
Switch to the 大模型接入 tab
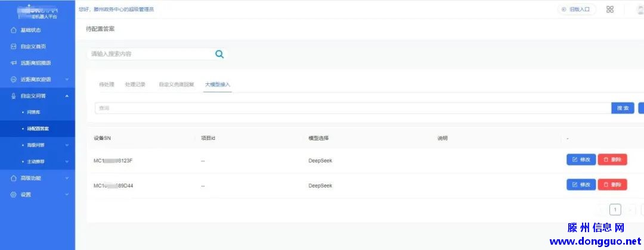tap(218, 85)
